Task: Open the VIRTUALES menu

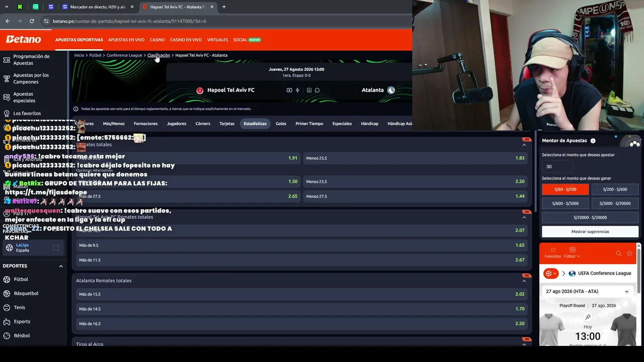Action: (217, 40)
